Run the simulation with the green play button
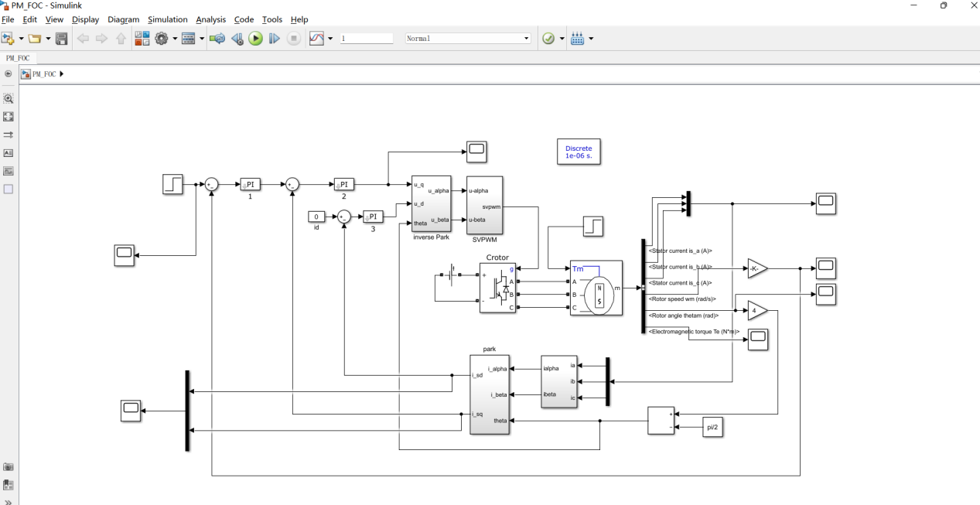The width and height of the screenshot is (980, 505). pyautogui.click(x=255, y=39)
